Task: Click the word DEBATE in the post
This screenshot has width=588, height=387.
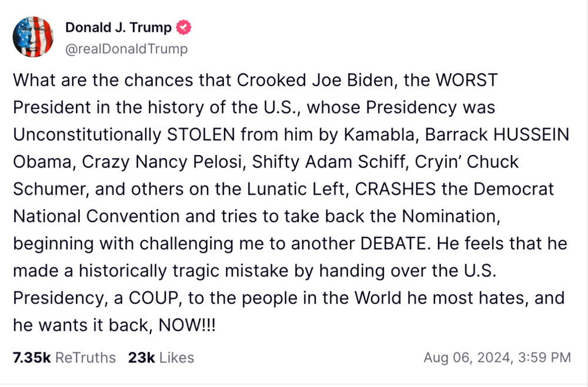Action: pyautogui.click(x=393, y=244)
